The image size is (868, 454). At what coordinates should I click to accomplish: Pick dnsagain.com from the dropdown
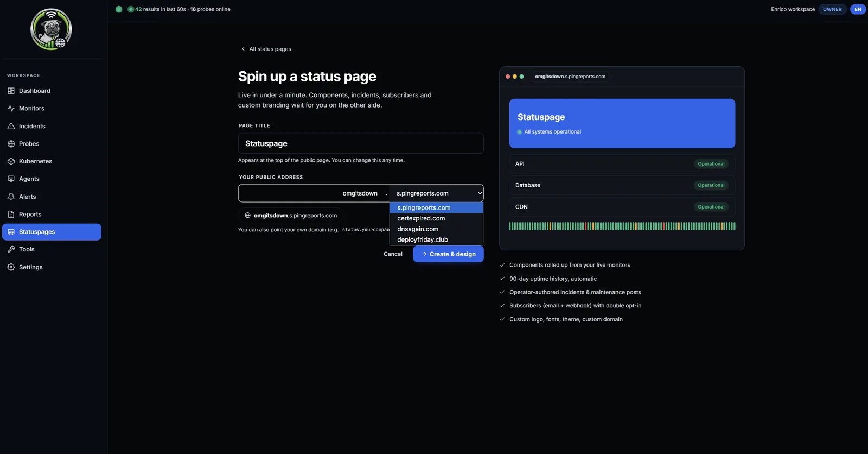coord(436,229)
